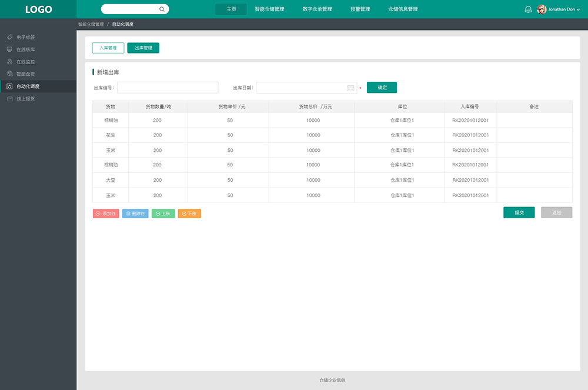The image size is (588, 390).
Task: Focus the 出库编号 input field
Action: point(168,88)
